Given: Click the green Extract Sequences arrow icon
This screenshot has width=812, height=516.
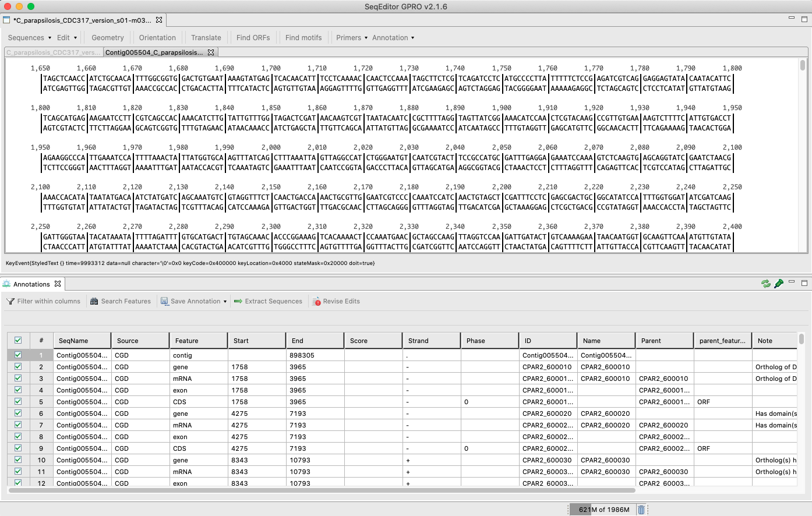Looking at the screenshot, I should tap(238, 301).
